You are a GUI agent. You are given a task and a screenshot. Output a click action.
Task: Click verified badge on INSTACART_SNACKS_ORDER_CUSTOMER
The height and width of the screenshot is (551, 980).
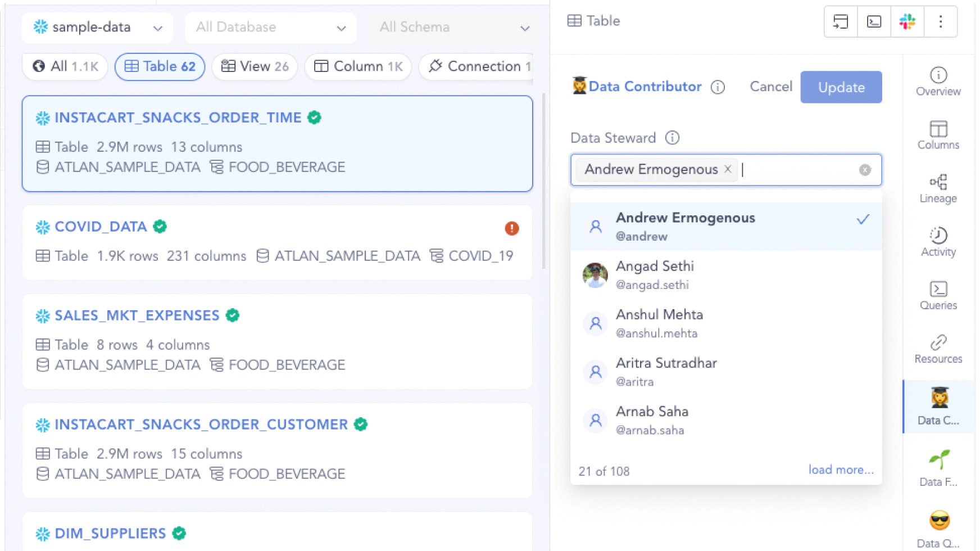pyautogui.click(x=361, y=424)
